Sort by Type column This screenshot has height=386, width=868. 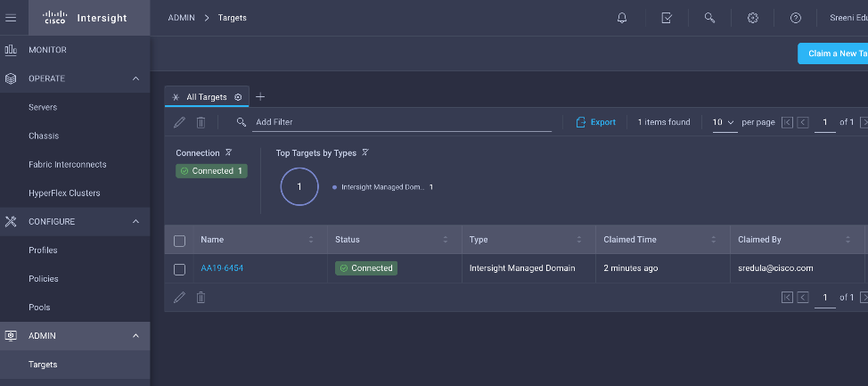tap(579, 239)
